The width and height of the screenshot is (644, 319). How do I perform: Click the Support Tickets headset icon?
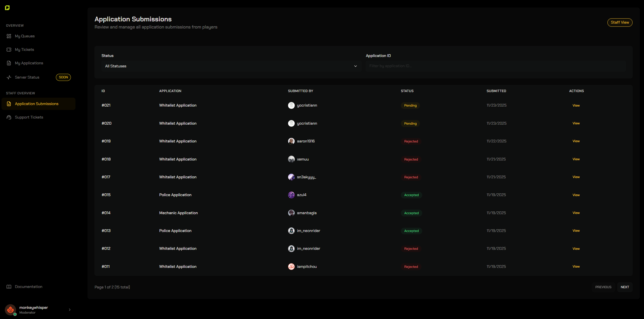(x=9, y=117)
